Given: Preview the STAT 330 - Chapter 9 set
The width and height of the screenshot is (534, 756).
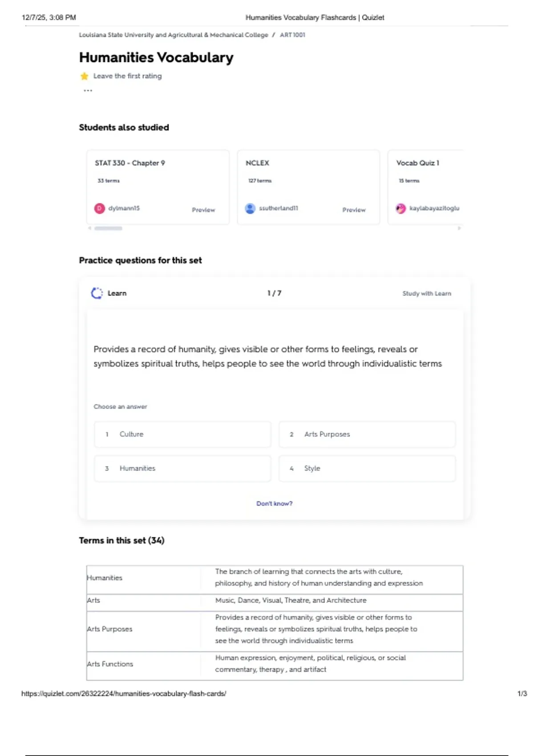Looking at the screenshot, I should click(203, 210).
